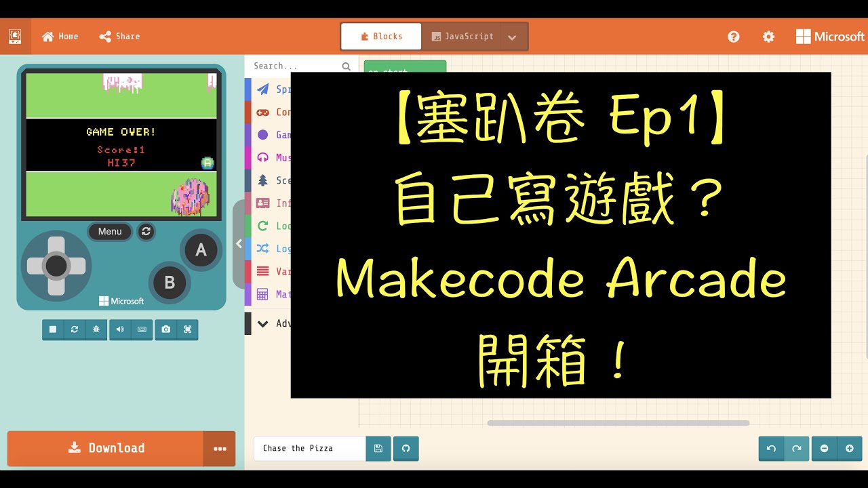The height and width of the screenshot is (488, 868).
Task: Click the search magnifier icon
Action: (347, 66)
